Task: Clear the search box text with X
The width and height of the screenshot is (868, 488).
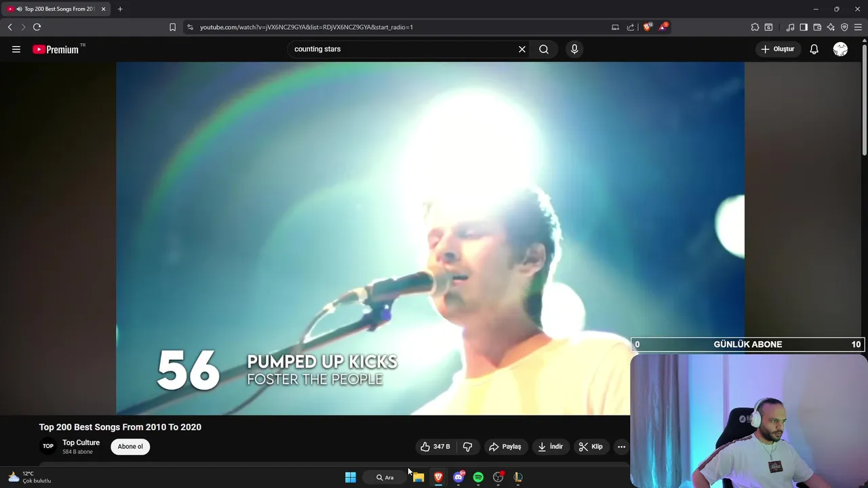Action: [x=522, y=49]
